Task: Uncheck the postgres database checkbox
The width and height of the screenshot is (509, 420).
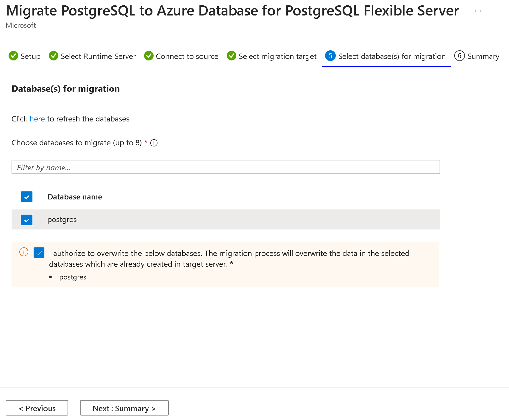Action: (x=27, y=219)
